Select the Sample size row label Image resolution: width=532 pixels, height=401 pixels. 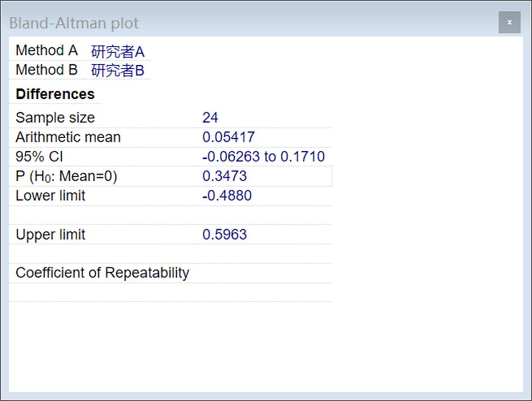click(x=55, y=118)
